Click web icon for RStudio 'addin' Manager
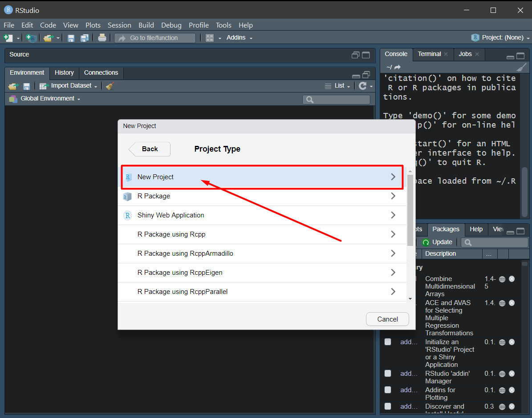The height and width of the screenshot is (418, 532). (x=502, y=374)
